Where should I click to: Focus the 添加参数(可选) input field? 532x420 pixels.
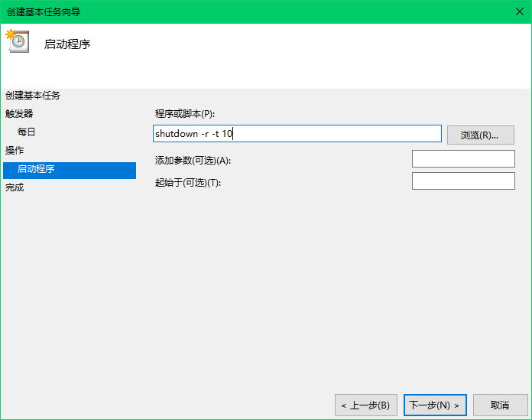coord(463,158)
